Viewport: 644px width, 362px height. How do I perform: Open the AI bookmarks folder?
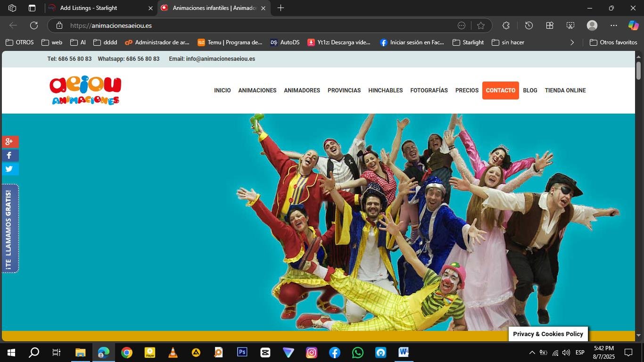[x=78, y=42]
